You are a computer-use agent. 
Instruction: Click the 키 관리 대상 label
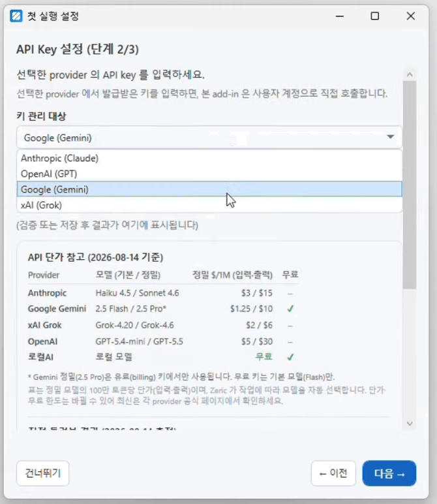(41, 116)
